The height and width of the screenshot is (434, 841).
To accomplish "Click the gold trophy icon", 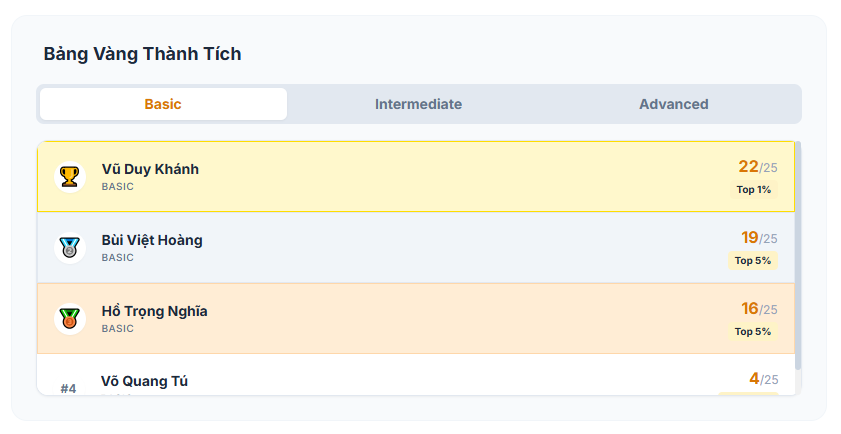I will 69,177.
